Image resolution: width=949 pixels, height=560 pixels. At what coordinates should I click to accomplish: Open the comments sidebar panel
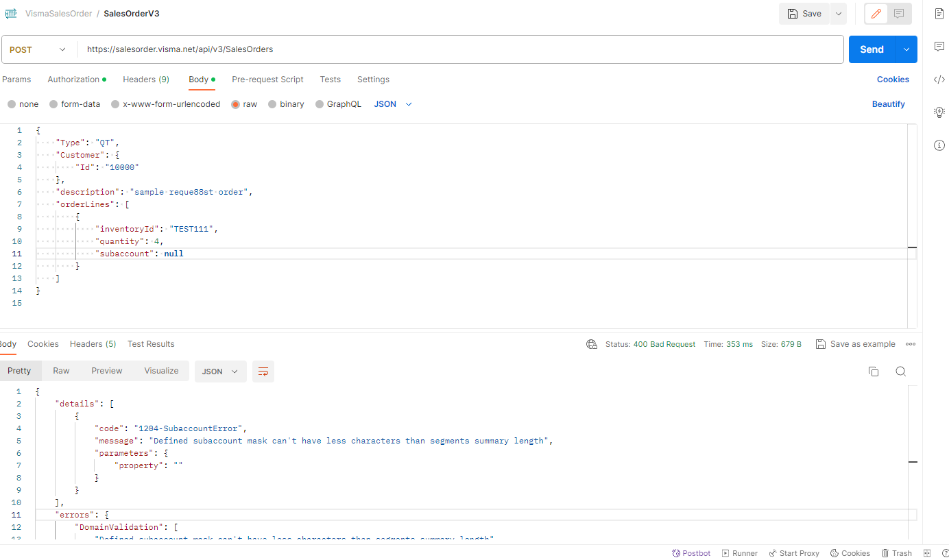click(x=939, y=46)
